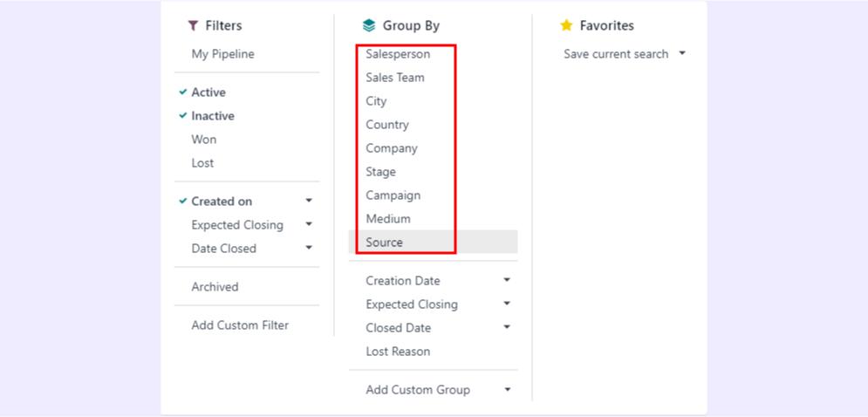Click the Group By layers icon
Image resolution: width=868 pixels, height=417 pixels.
click(369, 26)
